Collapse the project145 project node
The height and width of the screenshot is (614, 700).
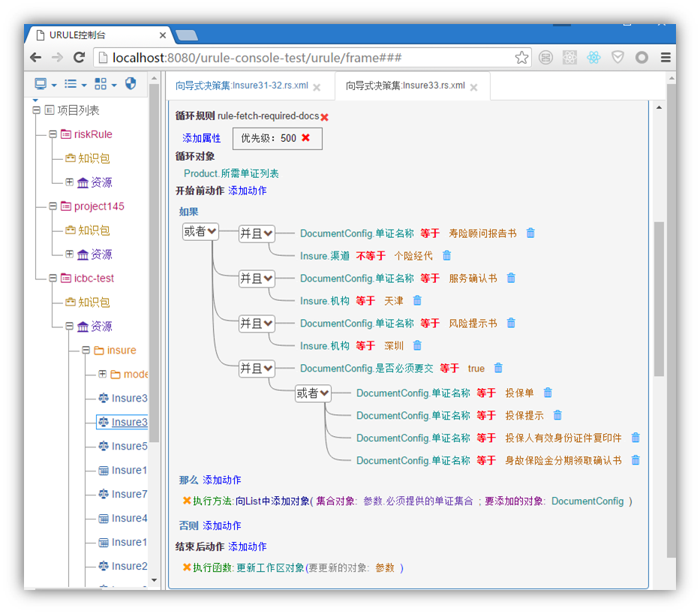[x=53, y=206]
